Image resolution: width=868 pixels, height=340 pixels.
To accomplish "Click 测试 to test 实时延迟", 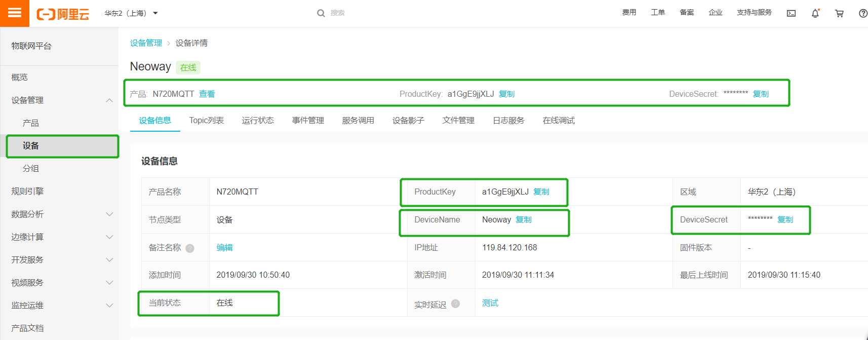I will pos(490,303).
